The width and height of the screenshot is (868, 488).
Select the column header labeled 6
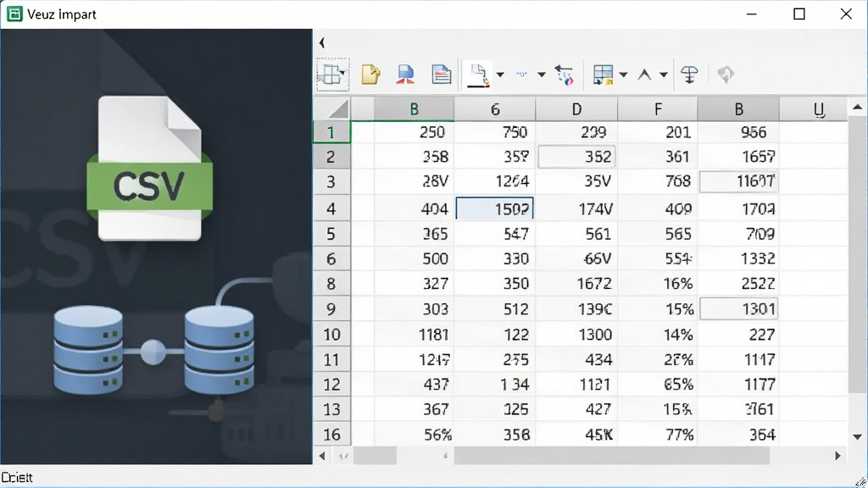(x=495, y=109)
